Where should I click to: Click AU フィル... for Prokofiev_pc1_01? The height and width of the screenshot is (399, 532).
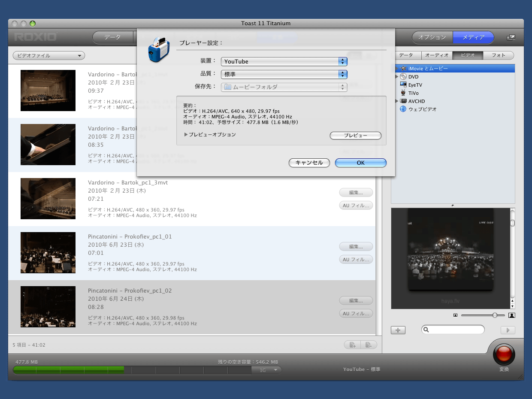[x=356, y=260]
